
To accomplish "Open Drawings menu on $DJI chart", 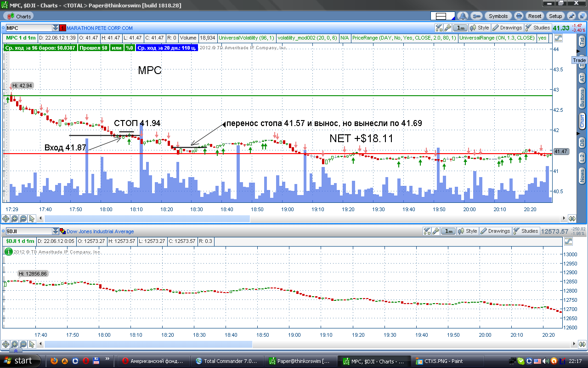I will (x=495, y=231).
